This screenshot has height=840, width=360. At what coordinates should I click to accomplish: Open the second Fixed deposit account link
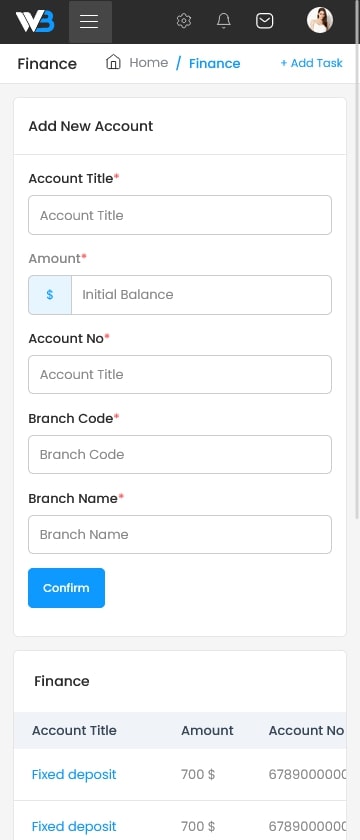74,827
